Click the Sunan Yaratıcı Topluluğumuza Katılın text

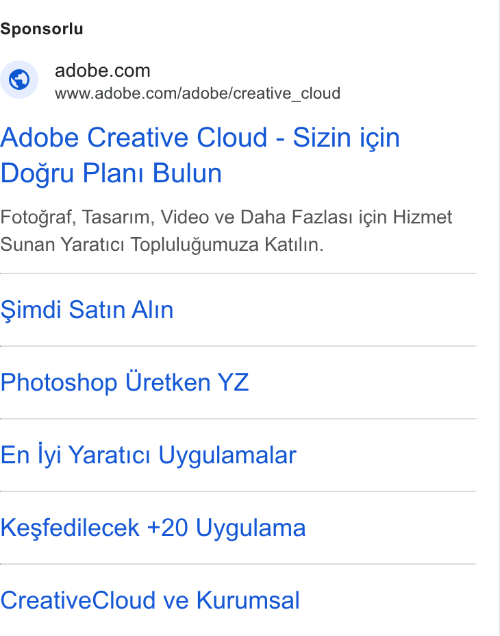[x=162, y=245]
